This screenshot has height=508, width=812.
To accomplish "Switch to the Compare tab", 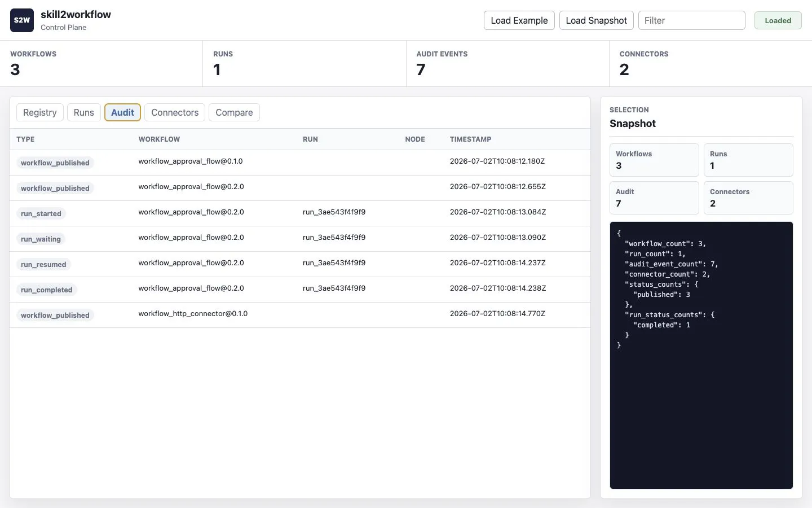I will click(x=234, y=112).
